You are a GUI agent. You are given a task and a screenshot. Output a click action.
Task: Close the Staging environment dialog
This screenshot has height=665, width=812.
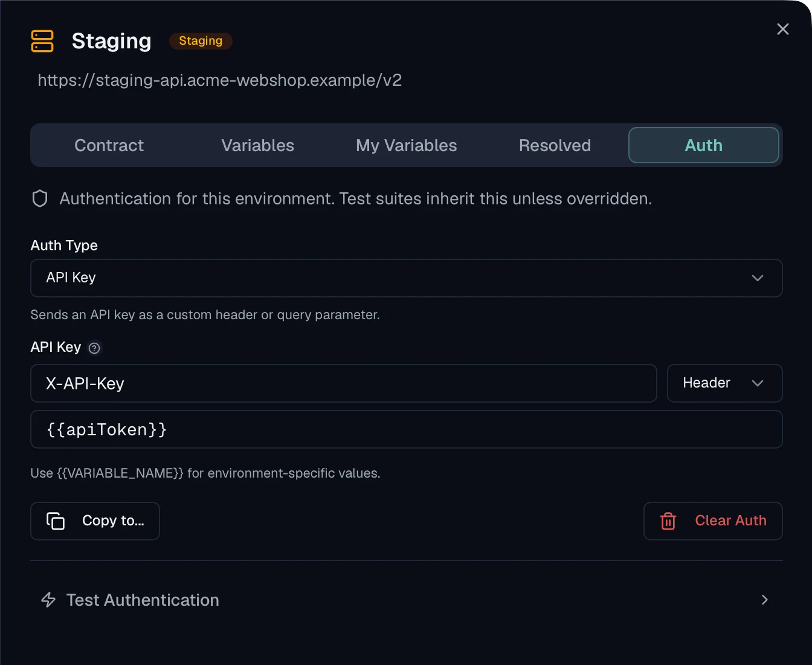tap(783, 29)
